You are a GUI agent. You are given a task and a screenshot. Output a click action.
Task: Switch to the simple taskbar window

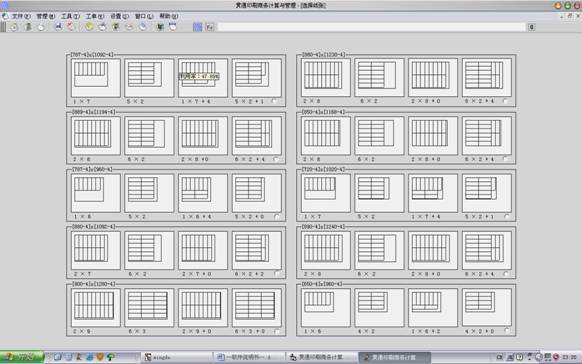176,357
